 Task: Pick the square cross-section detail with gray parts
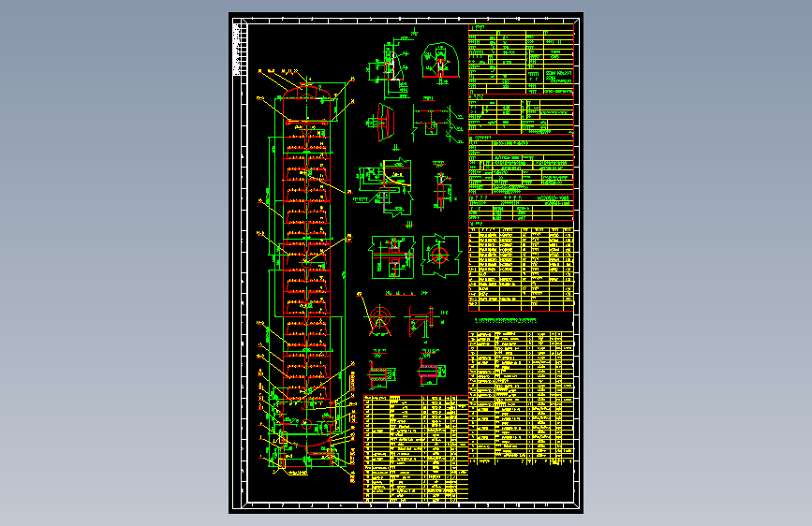click(x=392, y=256)
